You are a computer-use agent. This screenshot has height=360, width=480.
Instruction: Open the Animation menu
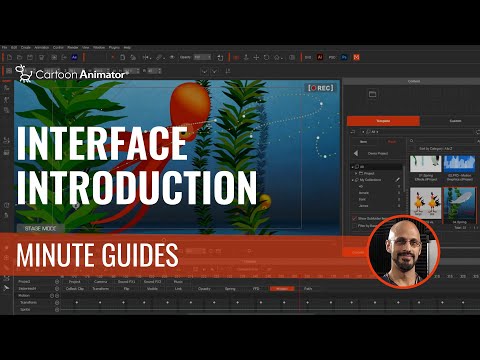point(42,48)
